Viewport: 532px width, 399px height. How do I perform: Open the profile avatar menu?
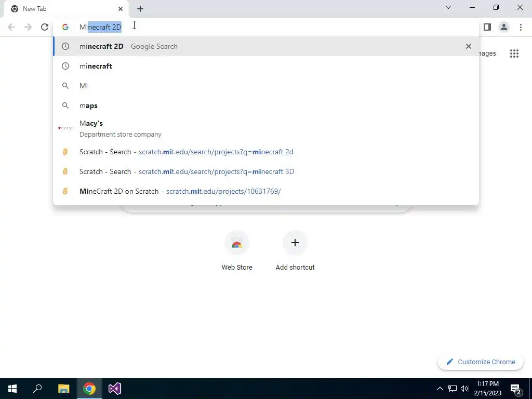coord(504,27)
